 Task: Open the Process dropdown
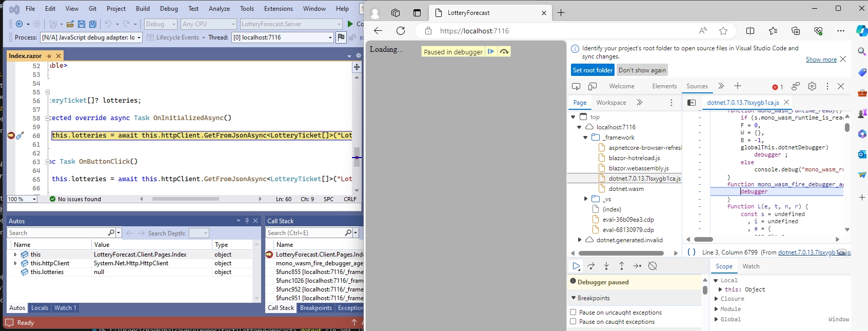coord(139,37)
